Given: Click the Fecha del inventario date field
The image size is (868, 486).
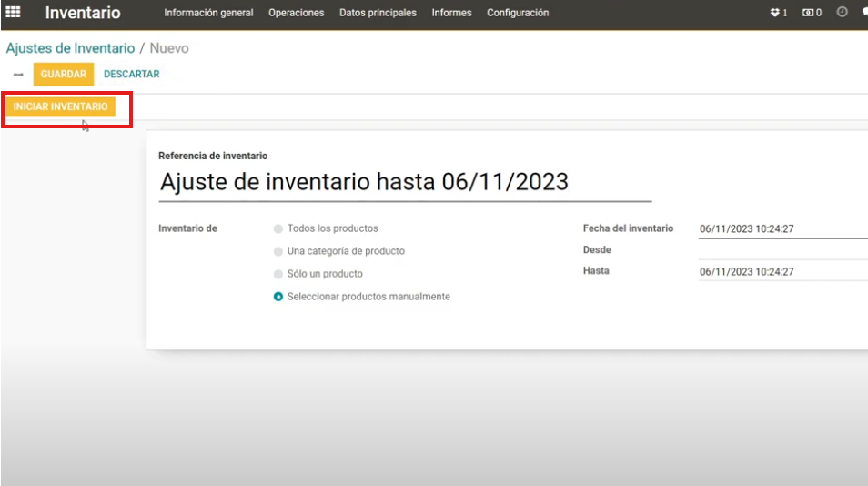Looking at the screenshot, I should [782, 228].
